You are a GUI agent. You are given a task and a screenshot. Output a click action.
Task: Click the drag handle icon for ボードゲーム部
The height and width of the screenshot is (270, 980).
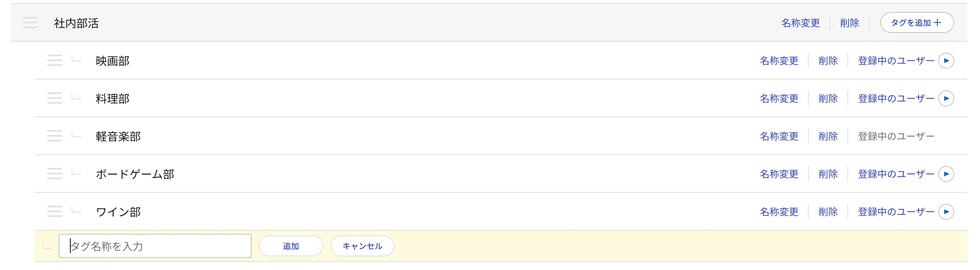(x=55, y=174)
